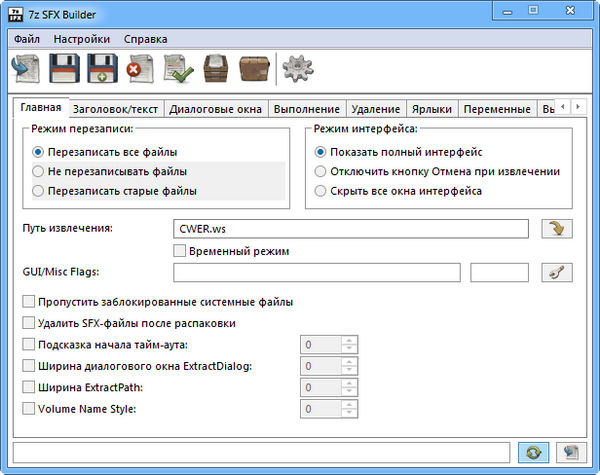Enable 'Ширина диалогового окна ExtractDialog' checkbox

tap(28, 366)
